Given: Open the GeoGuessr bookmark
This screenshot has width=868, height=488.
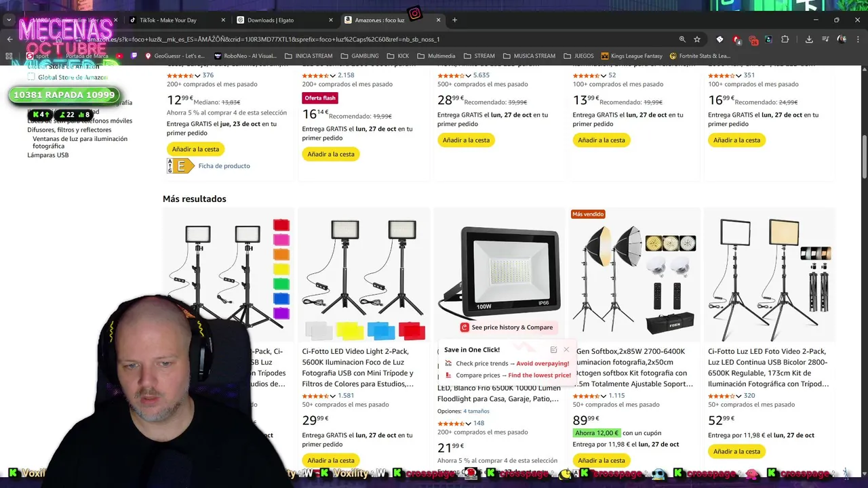Looking at the screenshot, I should click(174, 56).
